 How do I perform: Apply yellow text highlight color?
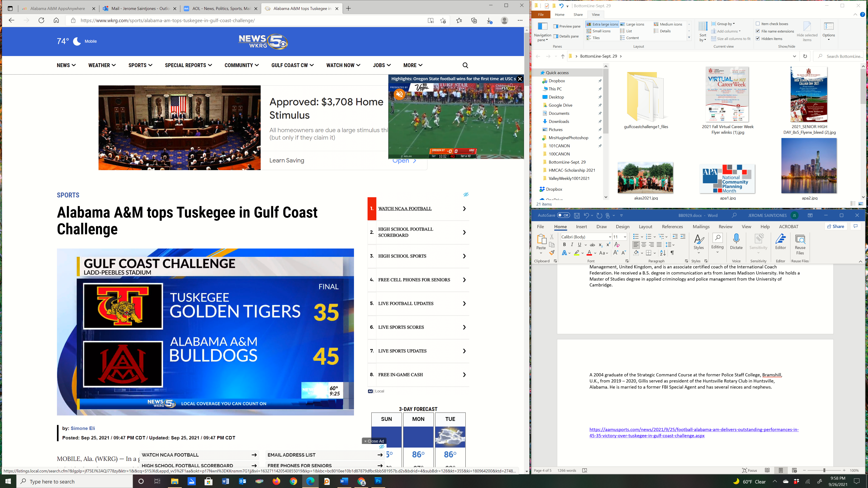click(577, 253)
